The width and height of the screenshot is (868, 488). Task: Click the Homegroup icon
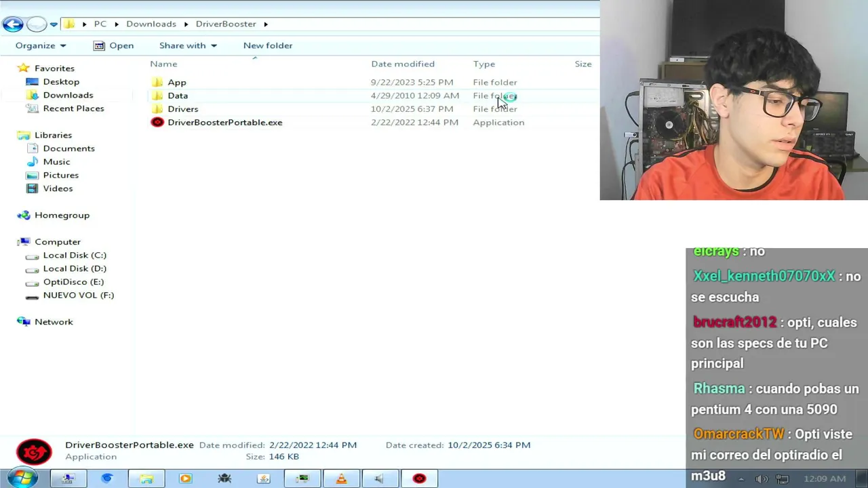24,215
